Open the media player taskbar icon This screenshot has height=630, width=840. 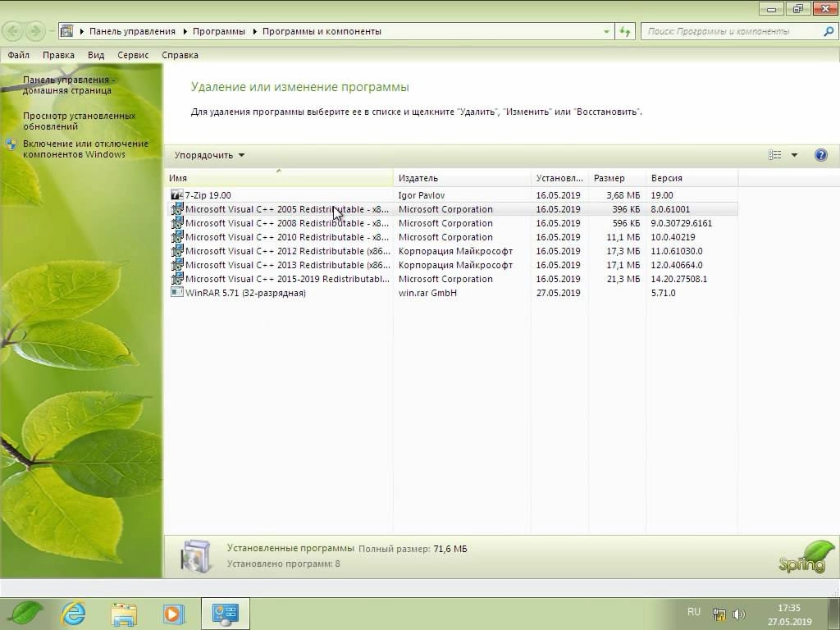pyautogui.click(x=173, y=614)
